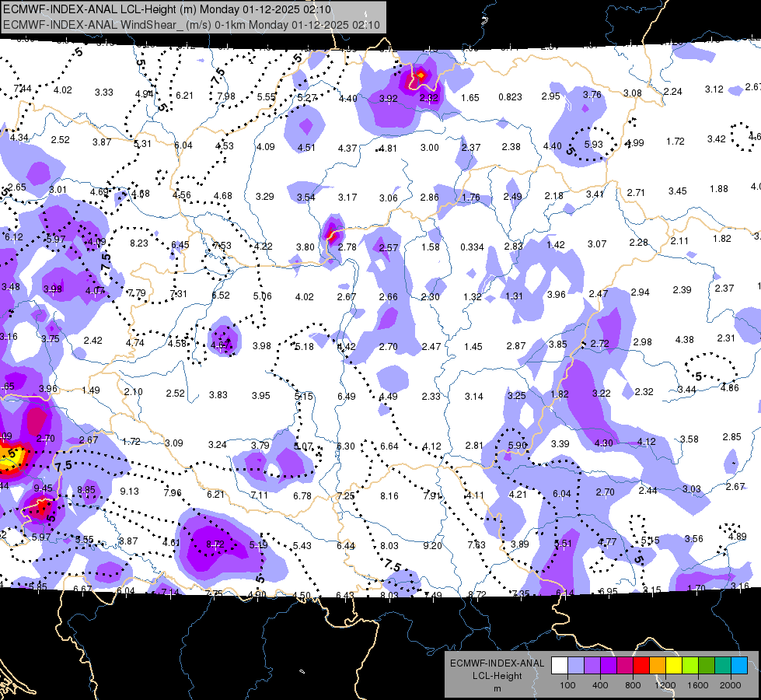Click the wind shear value 7.63
The height and width of the screenshot is (700, 761).
tap(476, 545)
